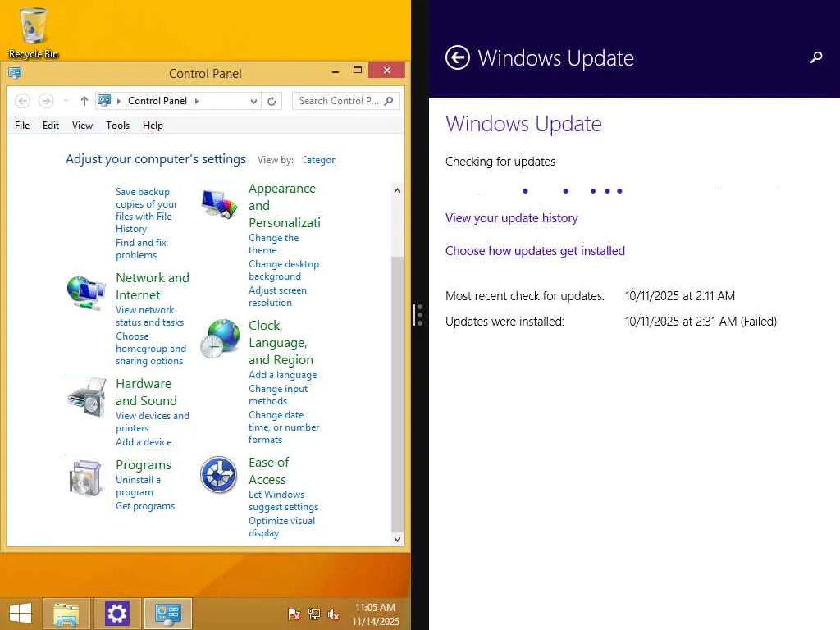Image resolution: width=840 pixels, height=630 pixels.
Task: Open the address bar history dropdown
Action: [x=253, y=101]
